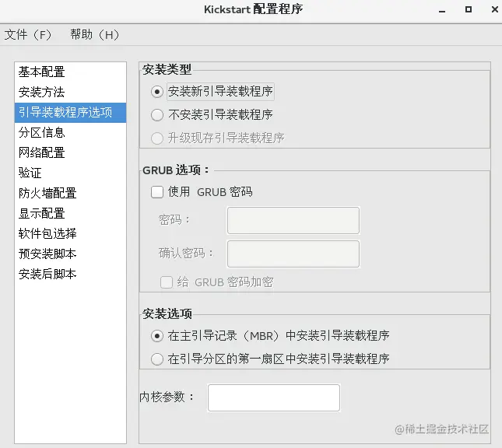Viewport: 502px width, 448px height.
Task: Select 在引导分区的第一扇区中安装 radio
Action: (x=157, y=359)
